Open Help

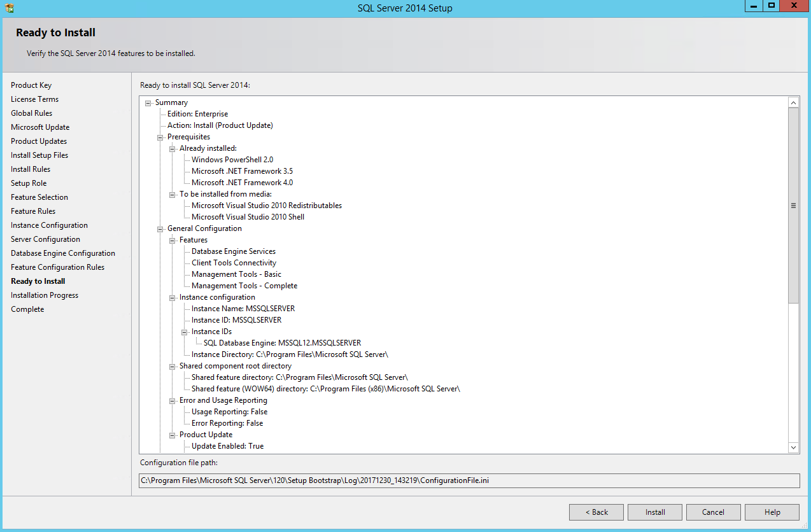coord(772,512)
